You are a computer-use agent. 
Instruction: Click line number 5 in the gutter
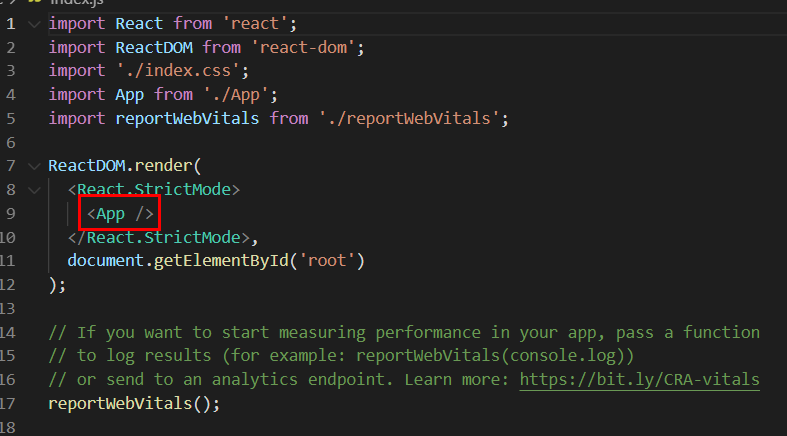click(x=11, y=118)
